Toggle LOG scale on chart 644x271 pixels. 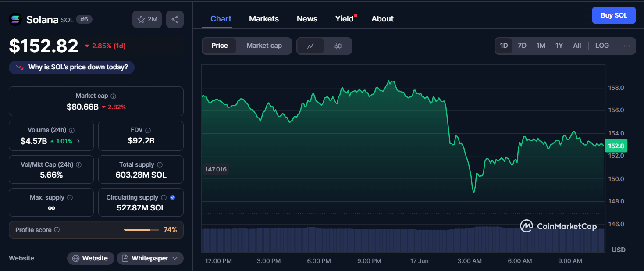[x=602, y=46]
